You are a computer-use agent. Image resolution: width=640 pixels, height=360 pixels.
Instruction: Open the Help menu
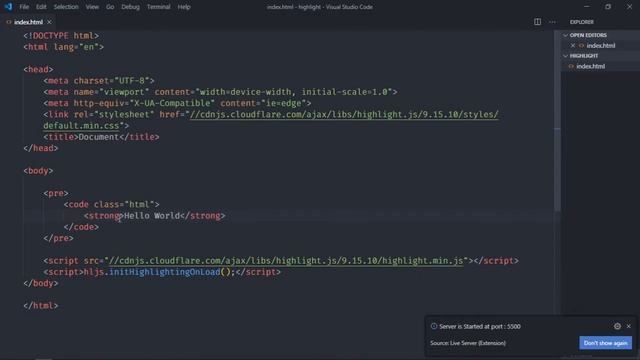(184, 7)
